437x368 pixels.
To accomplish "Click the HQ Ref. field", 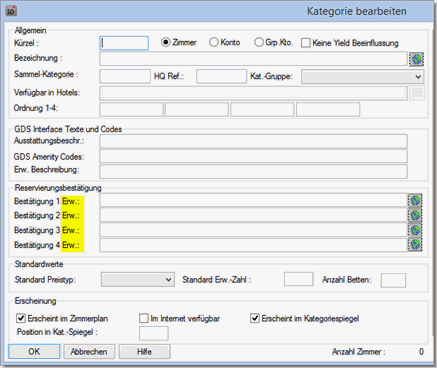I will (221, 76).
